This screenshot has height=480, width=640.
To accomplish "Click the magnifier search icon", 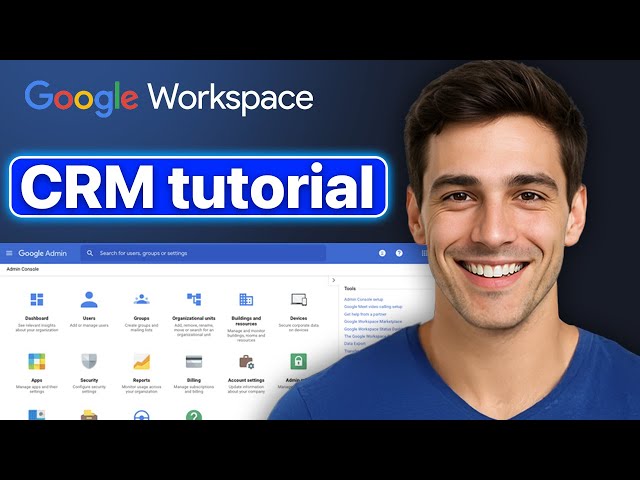I will (90, 253).
